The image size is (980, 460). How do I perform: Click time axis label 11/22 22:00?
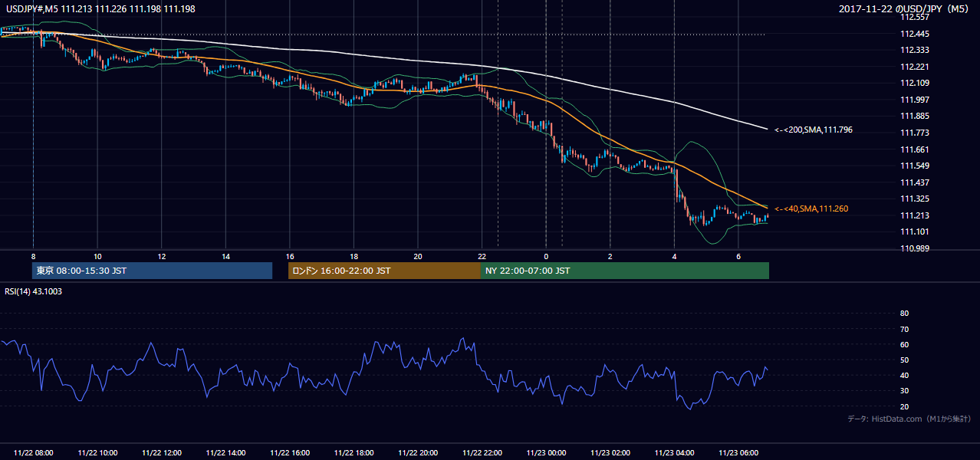pos(482,453)
